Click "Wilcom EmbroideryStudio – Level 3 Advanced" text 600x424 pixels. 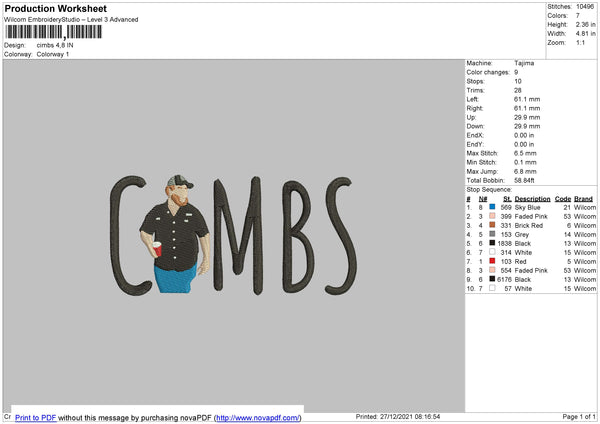coord(71,20)
